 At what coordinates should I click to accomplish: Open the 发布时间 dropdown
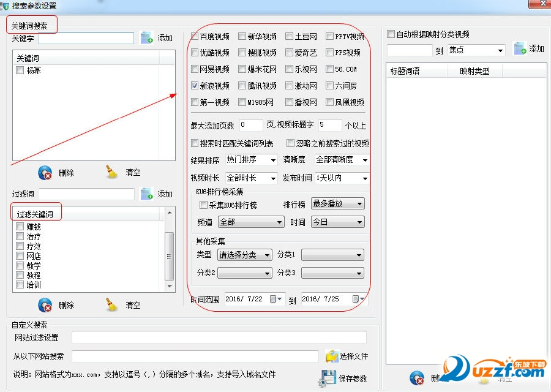click(x=342, y=178)
